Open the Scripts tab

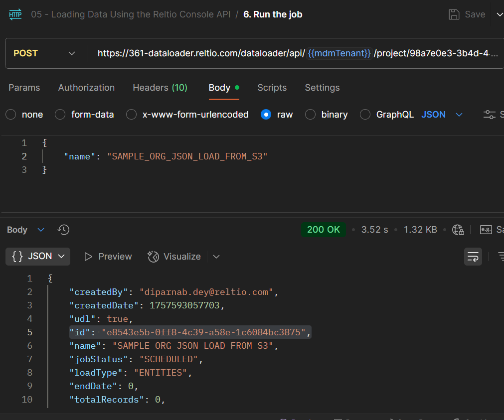point(272,88)
